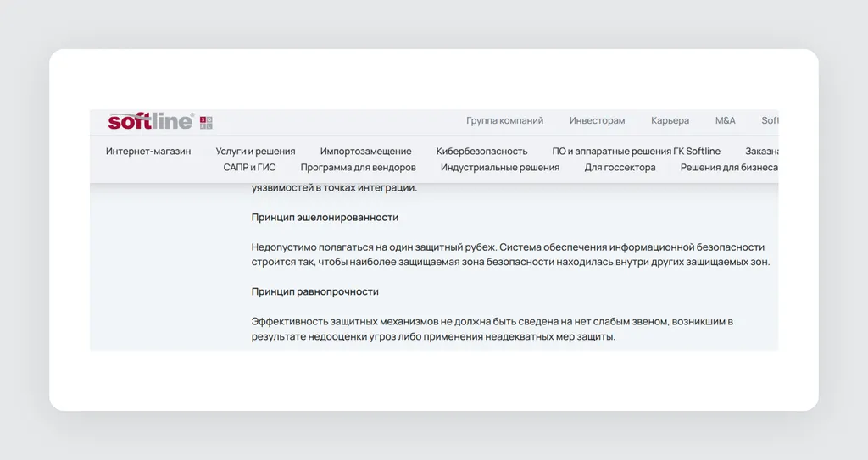Click the heading Принцип равнопрочности
868x460 pixels.
coord(315,291)
